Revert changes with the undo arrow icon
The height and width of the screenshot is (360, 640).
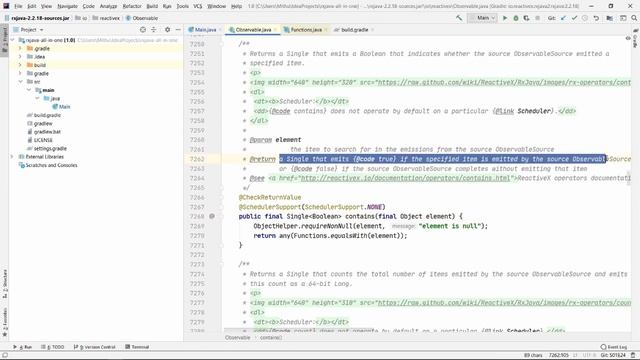click(x=596, y=18)
